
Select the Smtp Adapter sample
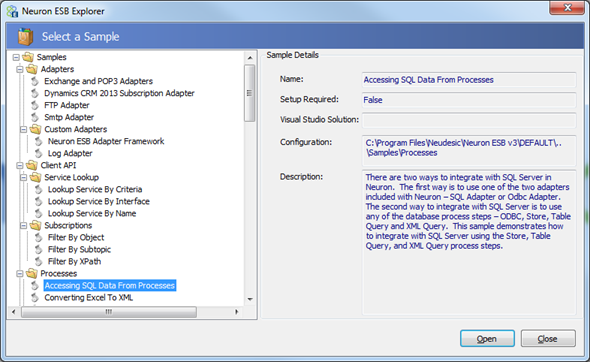coord(69,117)
